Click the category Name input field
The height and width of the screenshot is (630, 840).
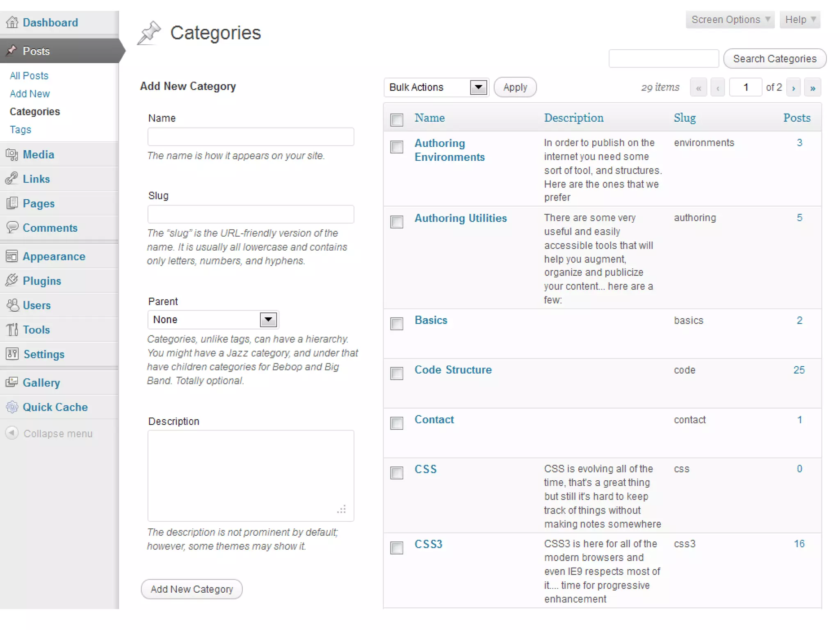point(251,137)
